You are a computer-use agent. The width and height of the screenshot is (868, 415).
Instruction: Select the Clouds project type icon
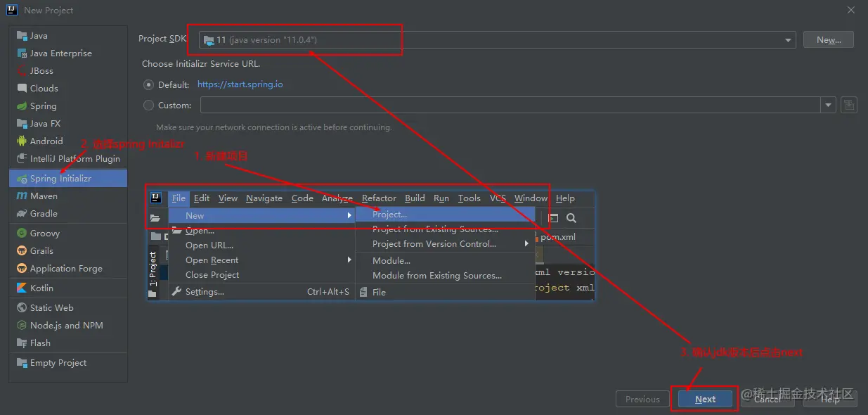point(22,89)
